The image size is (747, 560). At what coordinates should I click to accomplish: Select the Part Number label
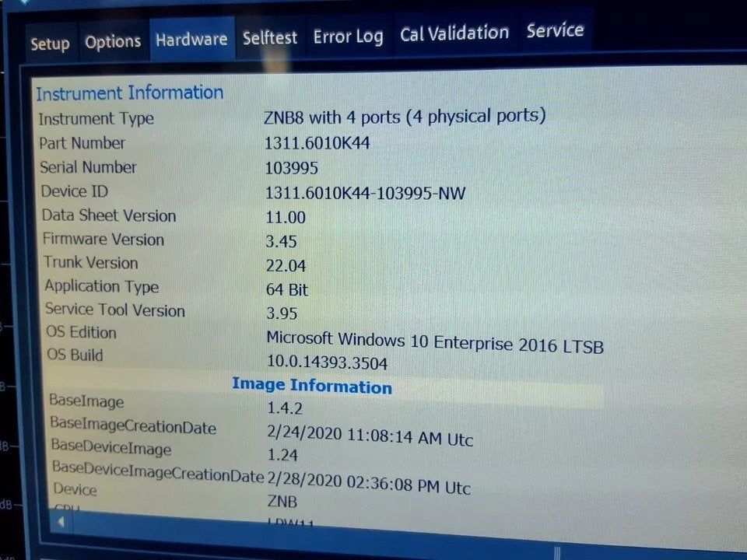pyautogui.click(x=82, y=143)
